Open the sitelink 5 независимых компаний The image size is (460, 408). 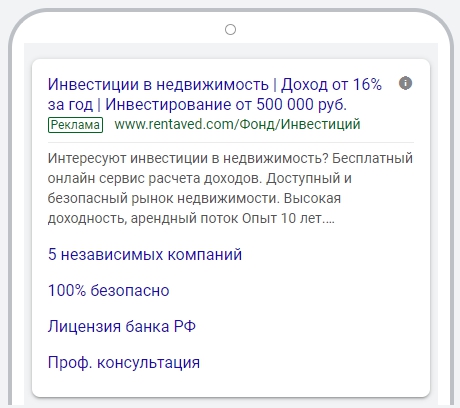click(145, 254)
